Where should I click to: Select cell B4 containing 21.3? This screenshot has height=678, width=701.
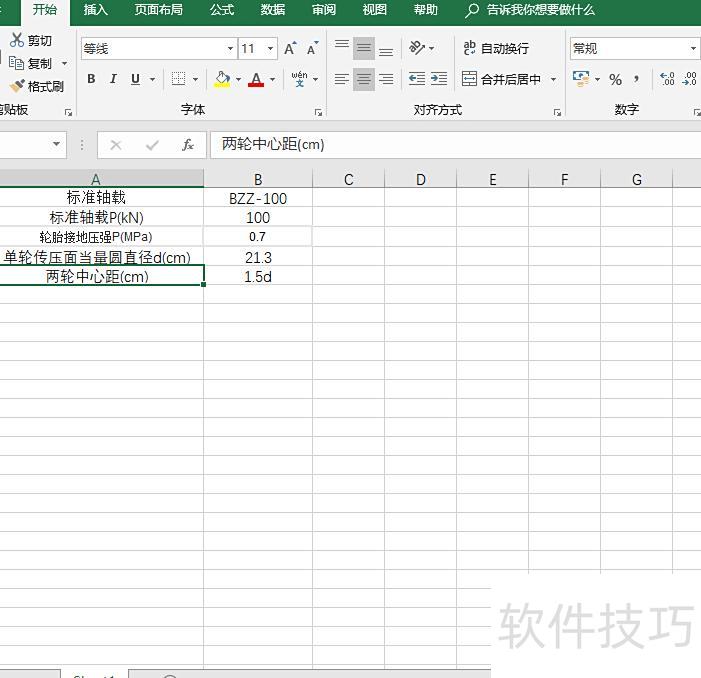(258, 257)
